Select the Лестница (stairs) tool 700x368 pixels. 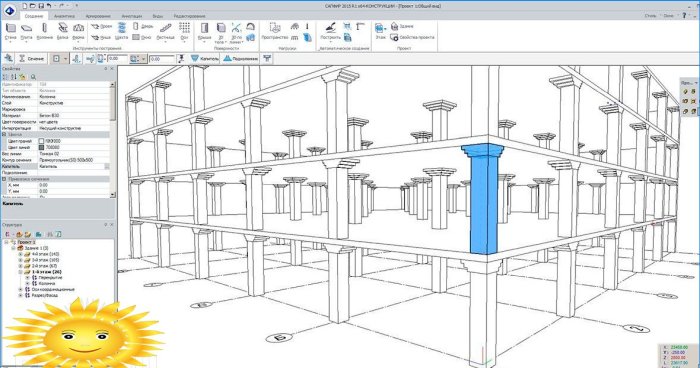click(166, 31)
